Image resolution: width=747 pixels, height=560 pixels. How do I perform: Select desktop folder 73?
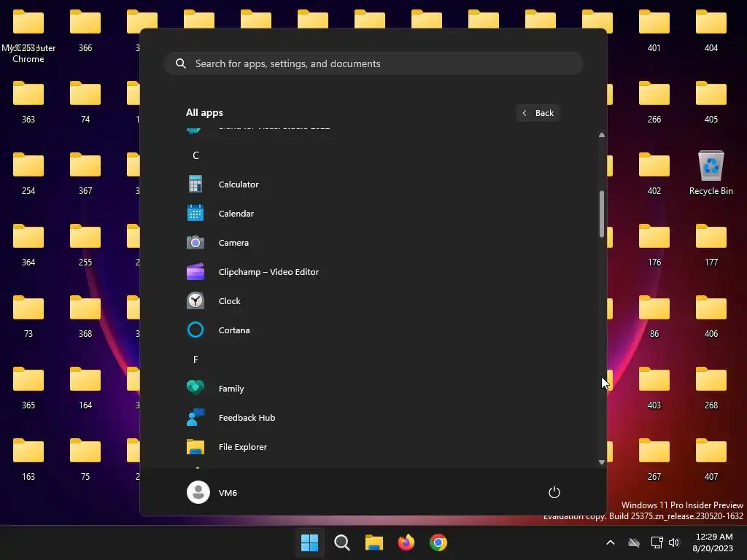click(28, 316)
